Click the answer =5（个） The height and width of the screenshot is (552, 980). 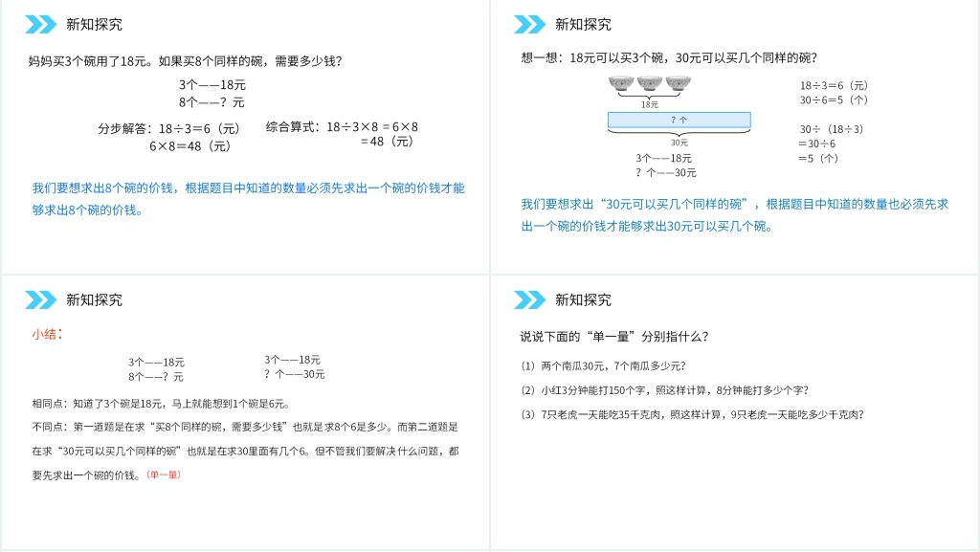tap(818, 159)
